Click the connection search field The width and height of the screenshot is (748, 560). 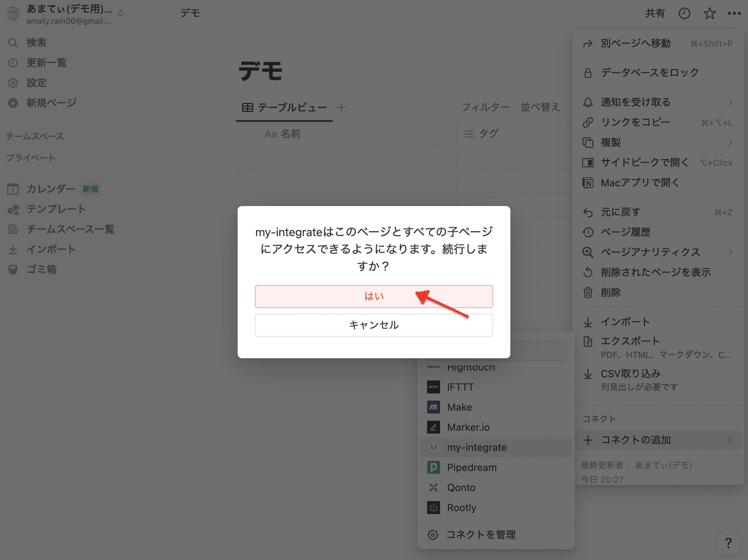[538, 351]
